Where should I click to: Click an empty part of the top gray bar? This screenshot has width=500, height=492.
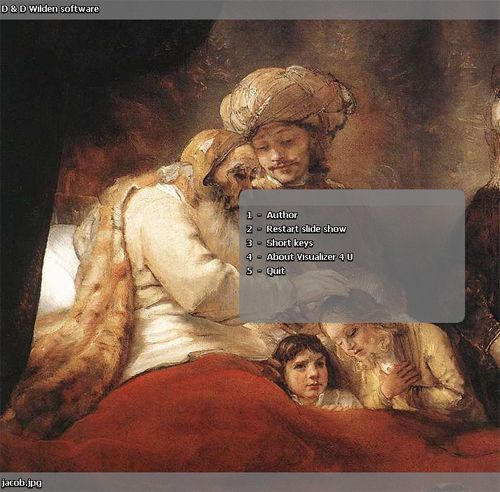coord(300,9)
